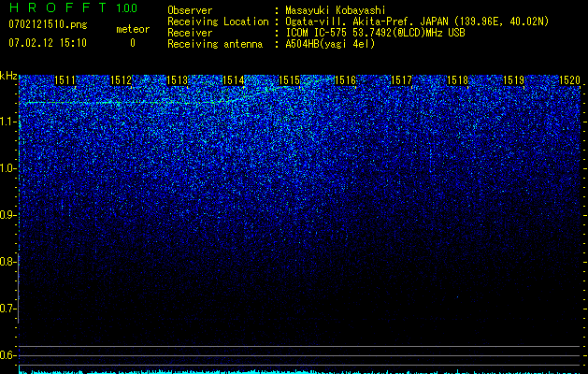The image size is (588, 374).
Task: Click the meteor count value 0
Action: tap(133, 43)
